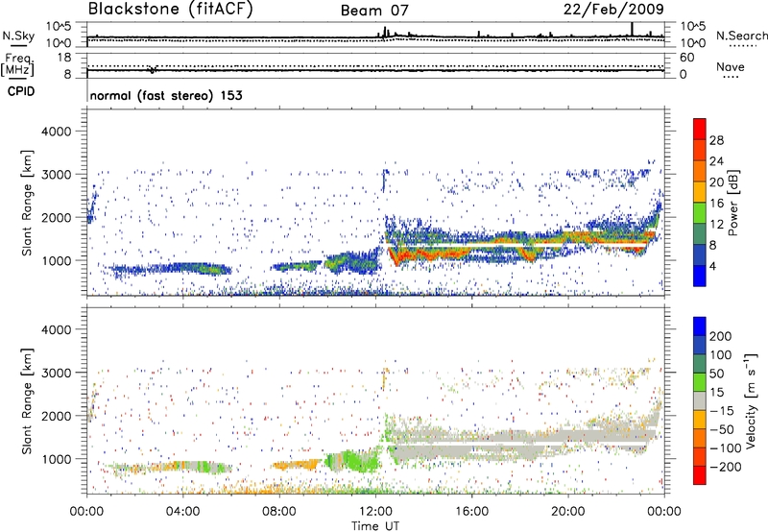Click the '200' velocity colorbar tick label

pos(721,336)
